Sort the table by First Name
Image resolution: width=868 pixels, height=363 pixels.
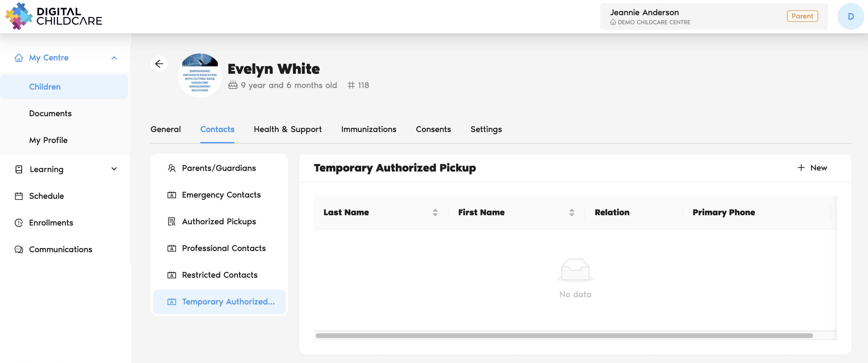point(571,212)
